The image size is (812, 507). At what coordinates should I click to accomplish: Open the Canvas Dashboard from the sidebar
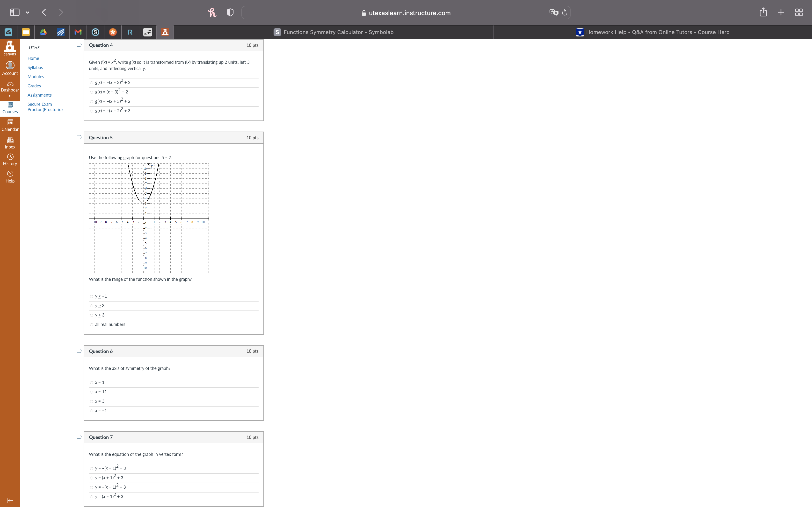click(10, 89)
